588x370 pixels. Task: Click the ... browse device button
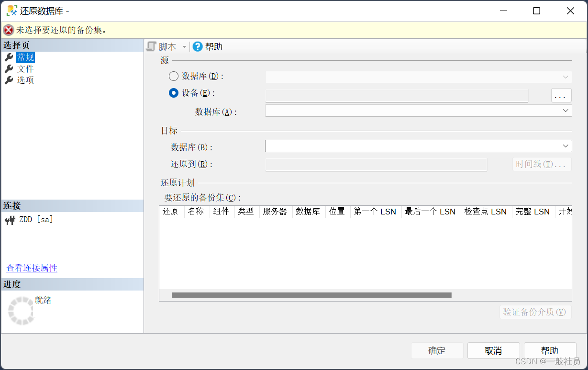tap(561, 95)
